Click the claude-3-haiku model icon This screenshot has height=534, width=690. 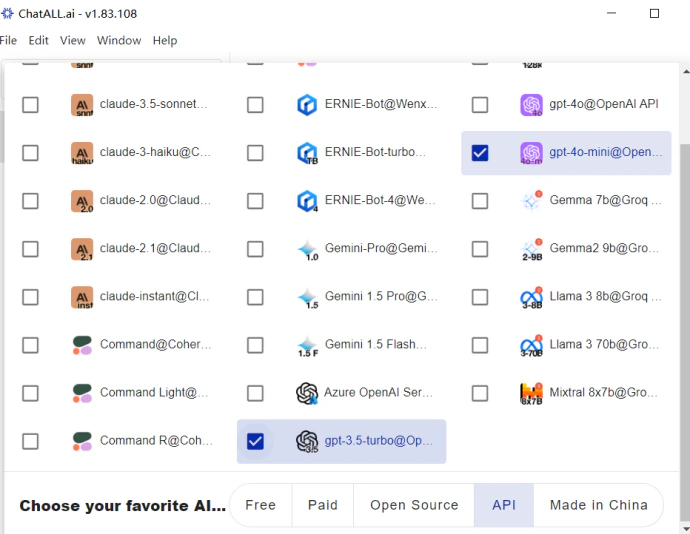coord(82,153)
